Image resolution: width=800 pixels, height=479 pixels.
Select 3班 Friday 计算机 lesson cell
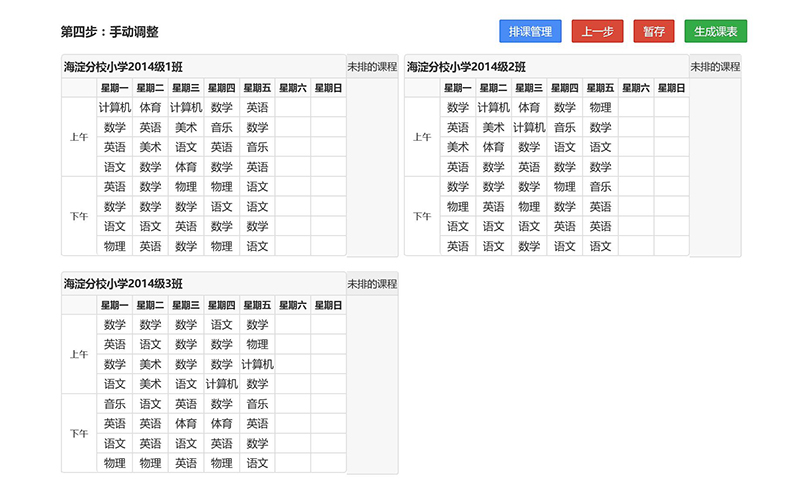257,364
